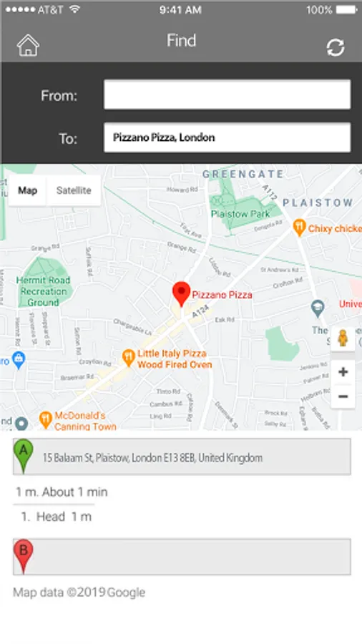Select the red Pizzano Pizza map pin
The width and height of the screenshot is (362, 644).
pos(181,294)
